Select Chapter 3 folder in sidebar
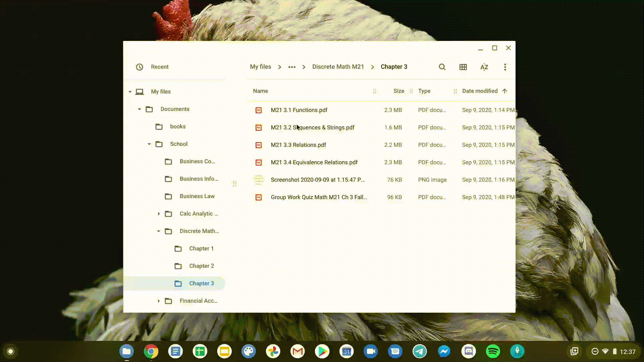The height and width of the screenshot is (362, 644). [x=174, y=284]
